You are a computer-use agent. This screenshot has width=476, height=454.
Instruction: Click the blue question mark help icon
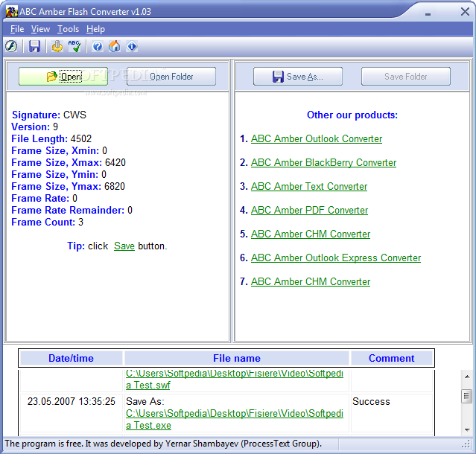click(98, 46)
